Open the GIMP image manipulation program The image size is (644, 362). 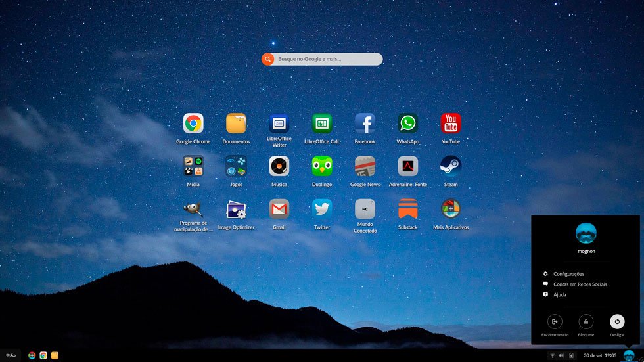pos(193,210)
